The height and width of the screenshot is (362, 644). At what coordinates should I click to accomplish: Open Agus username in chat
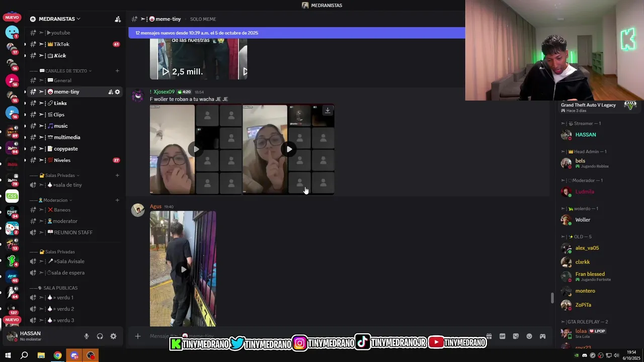tap(155, 207)
